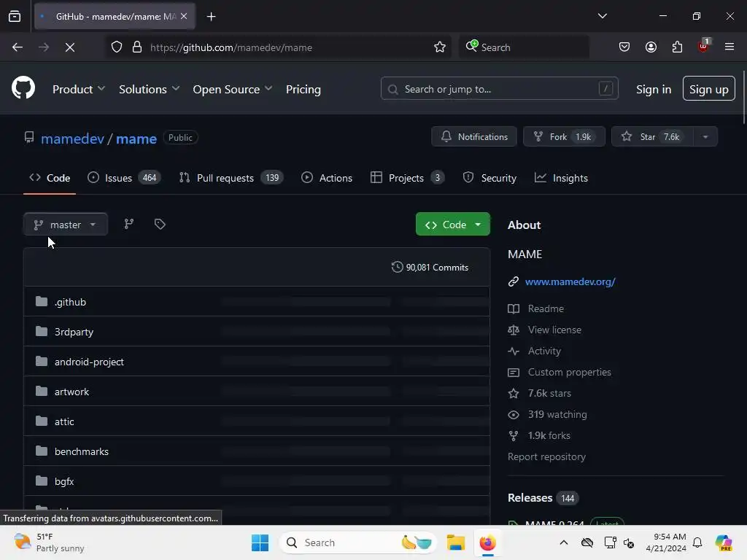Click the Pricing link
Image resolution: width=747 pixels, height=560 pixels.
tap(303, 89)
